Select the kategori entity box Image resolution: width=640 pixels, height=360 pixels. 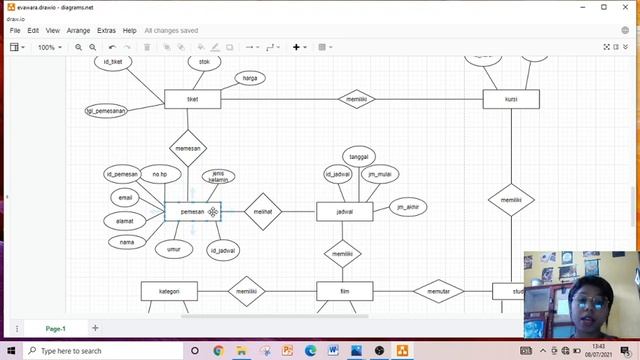[x=169, y=291]
